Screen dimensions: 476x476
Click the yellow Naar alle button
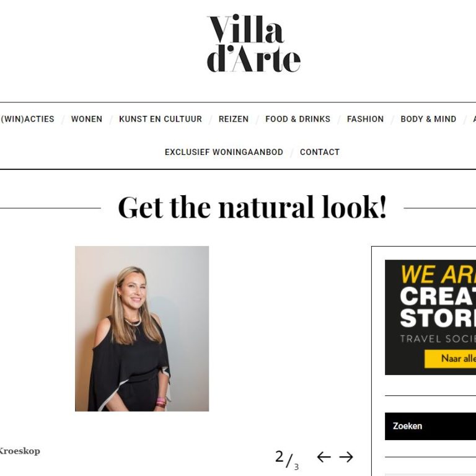click(x=450, y=358)
